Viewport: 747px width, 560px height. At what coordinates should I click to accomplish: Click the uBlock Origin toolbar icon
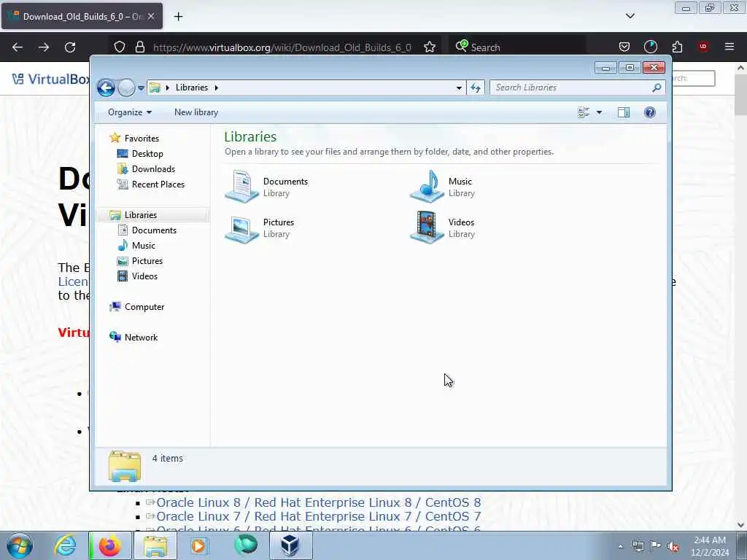[703, 47]
